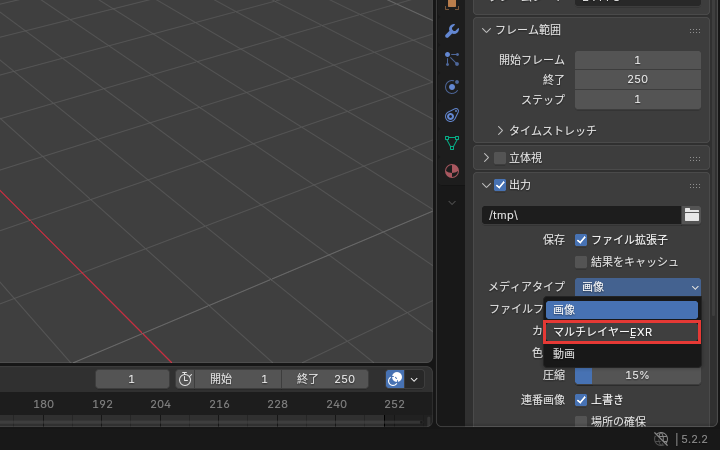Click the network status icon in status bar
Image resolution: width=720 pixels, height=450 pixels.
coord(661,439)
